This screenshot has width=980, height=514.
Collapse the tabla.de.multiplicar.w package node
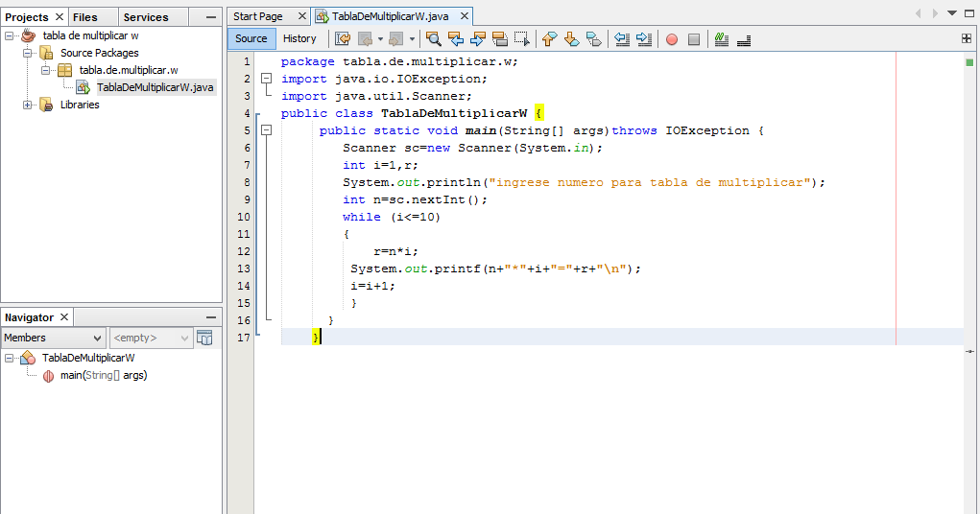point(45,70)
